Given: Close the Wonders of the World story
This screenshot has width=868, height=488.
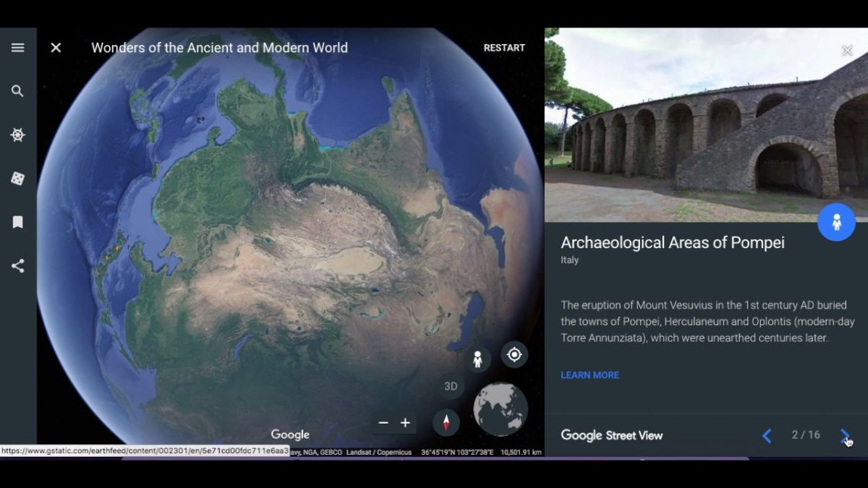Looking at the screenshot, I should tap(56, 48).
